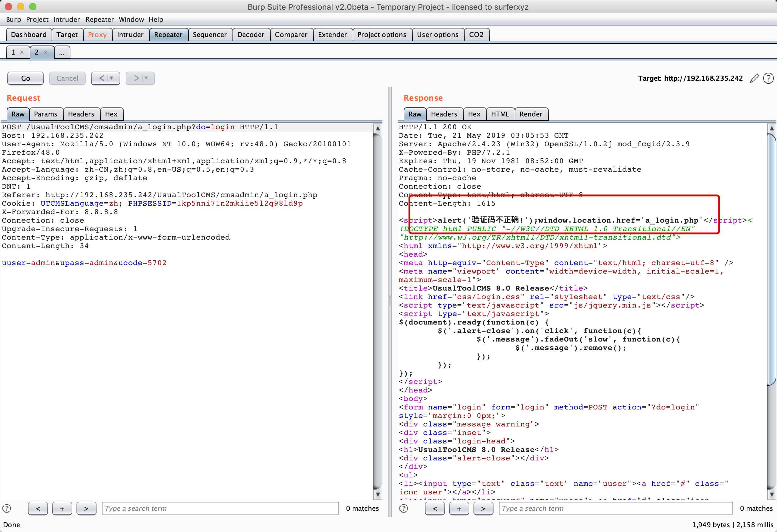This screenshot has height=532, width=777.
Task: Click request pane scrollbar down arrow
Action: [378, 494]
